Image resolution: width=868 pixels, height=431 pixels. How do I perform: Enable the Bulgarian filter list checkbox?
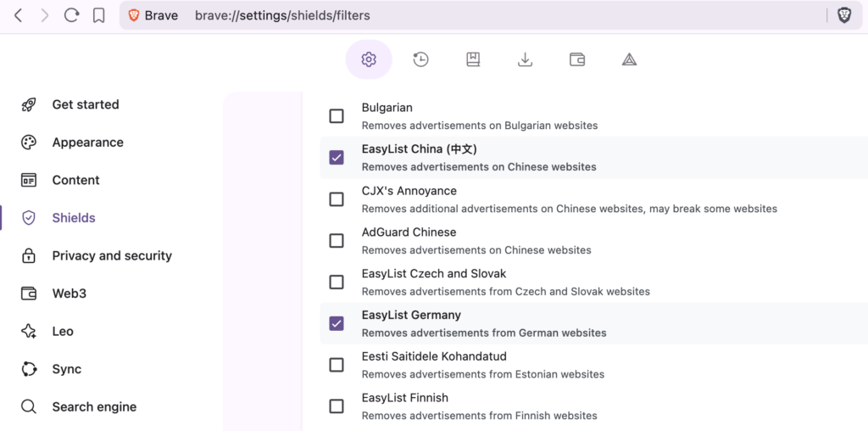tap(337, 115)
